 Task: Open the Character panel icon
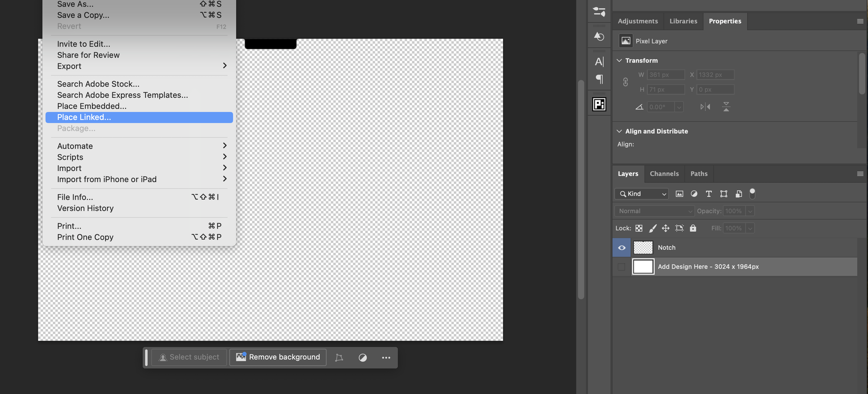(x=599, y=62)
